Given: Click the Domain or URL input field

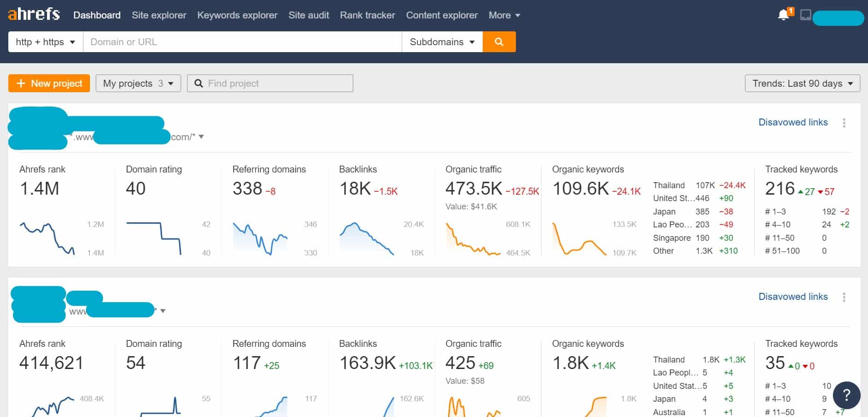Looking at the screenshot, I should pos(240,42).
